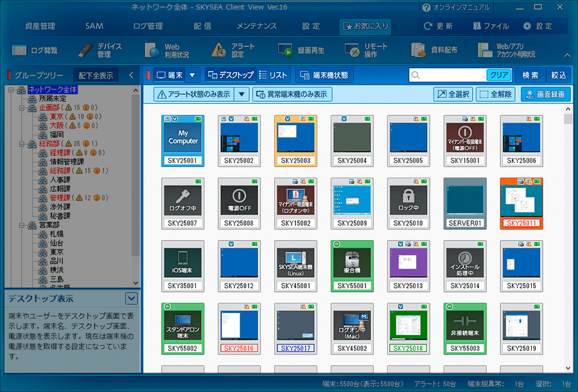Click 画面録画 screen record button

545,94
